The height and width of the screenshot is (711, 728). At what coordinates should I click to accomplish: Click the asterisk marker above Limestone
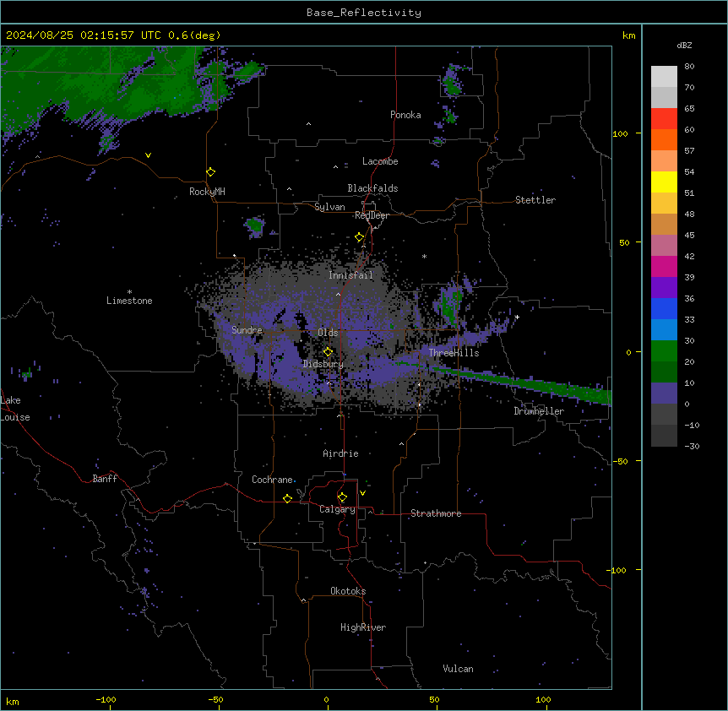[x=129, y=292]
